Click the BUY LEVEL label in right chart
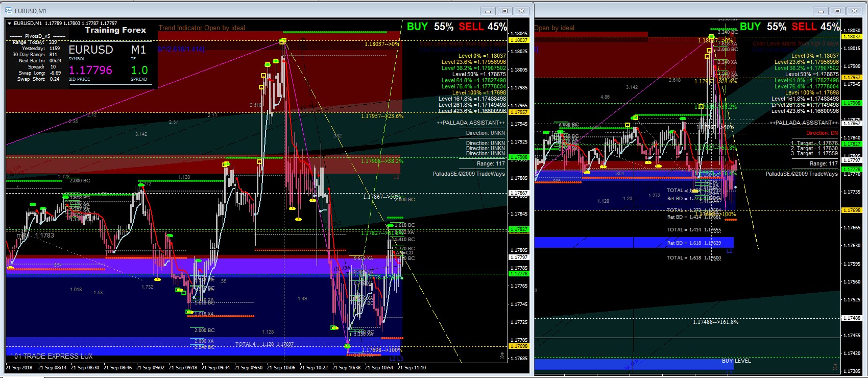Screen dimensions: 868x378 coord(736,361)
